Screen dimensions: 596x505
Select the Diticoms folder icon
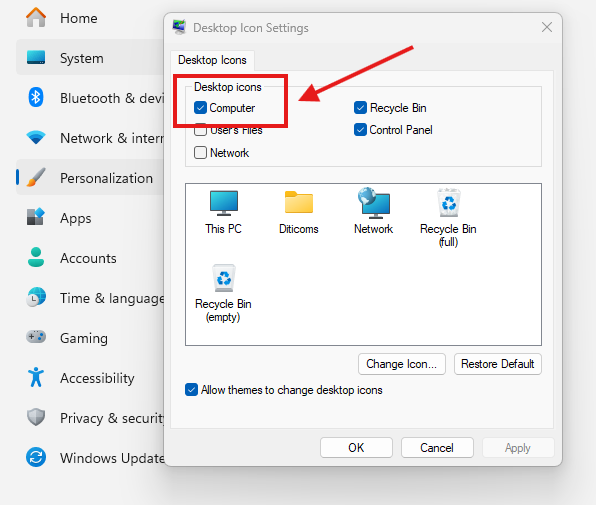click(299, 202)
